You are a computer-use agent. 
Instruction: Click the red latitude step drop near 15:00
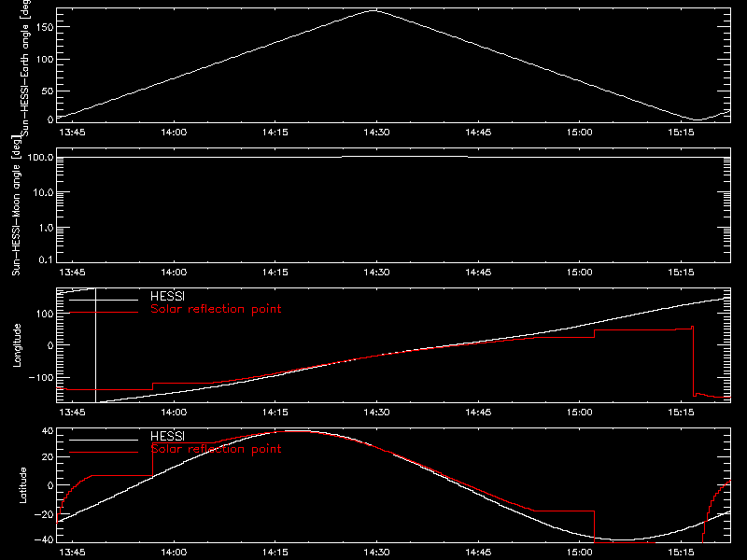click(x=595, y=526)
